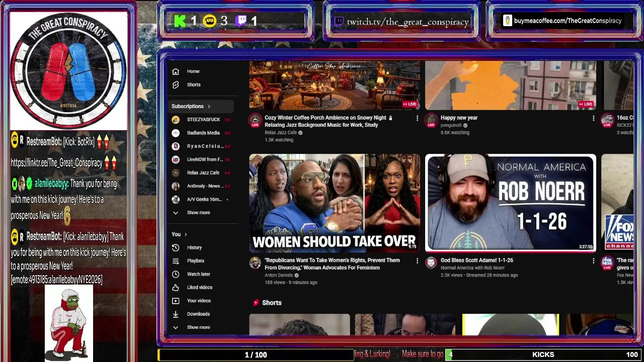Play Women Should Take Over thumbnail
Screen dimensions: 644x362
tap(335, 203)
